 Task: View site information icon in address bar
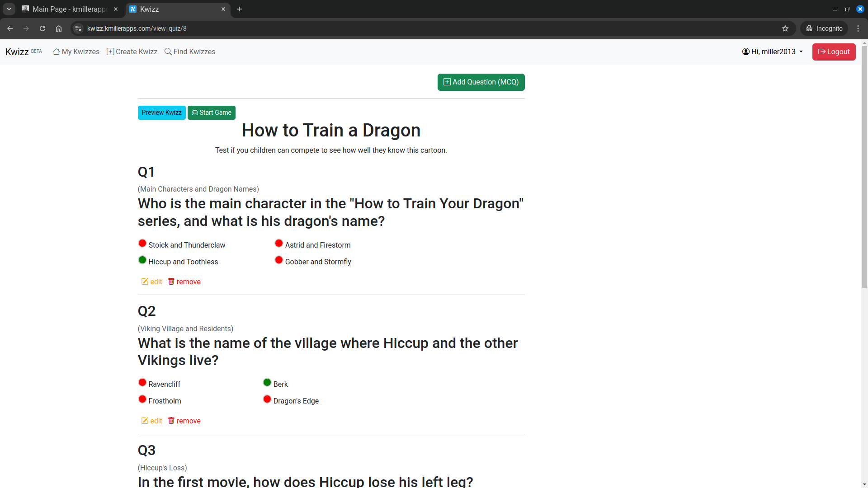78,28
